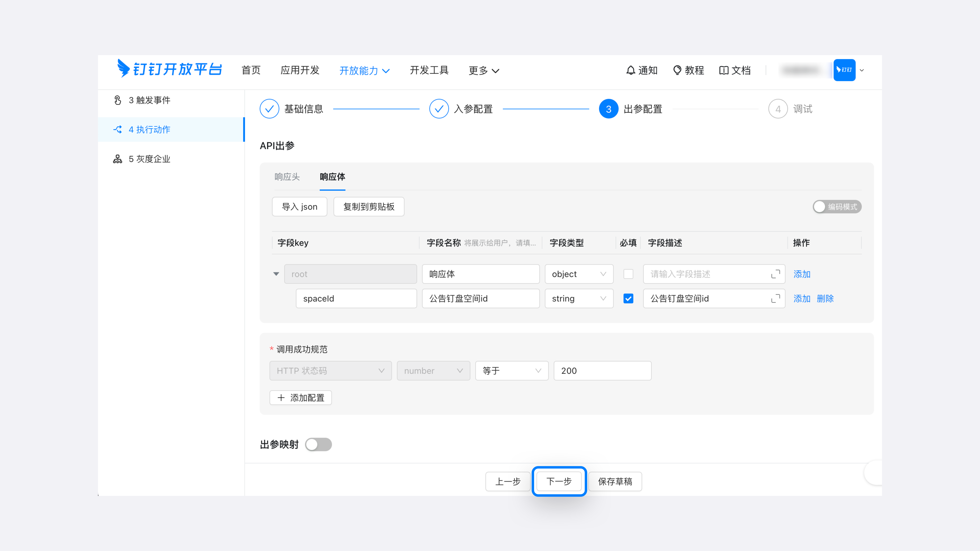Image resolution: width=980 pixels, height=551 pixels.
Task: Click 添加 in the root row
Action: [802, 274]
